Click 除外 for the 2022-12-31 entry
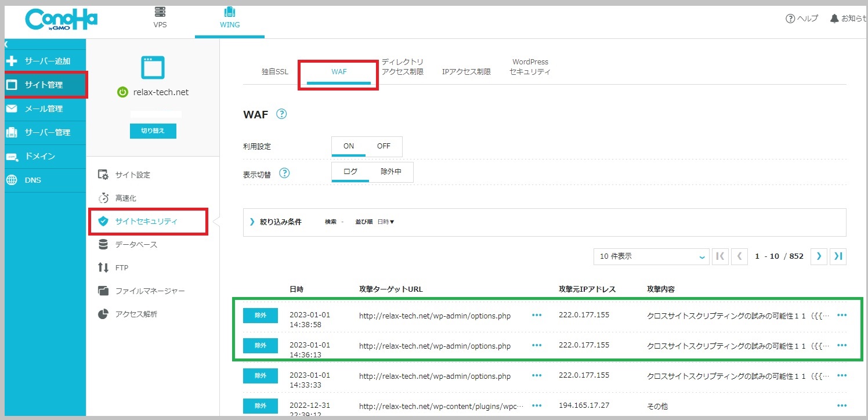The image size is (868, 420). [261, 406]
